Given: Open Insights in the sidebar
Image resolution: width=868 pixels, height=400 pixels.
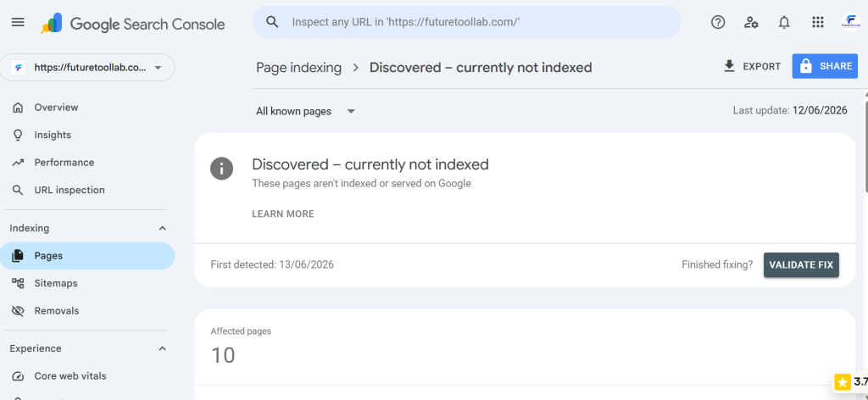Looking at the screenshot, I should [87, 135].
